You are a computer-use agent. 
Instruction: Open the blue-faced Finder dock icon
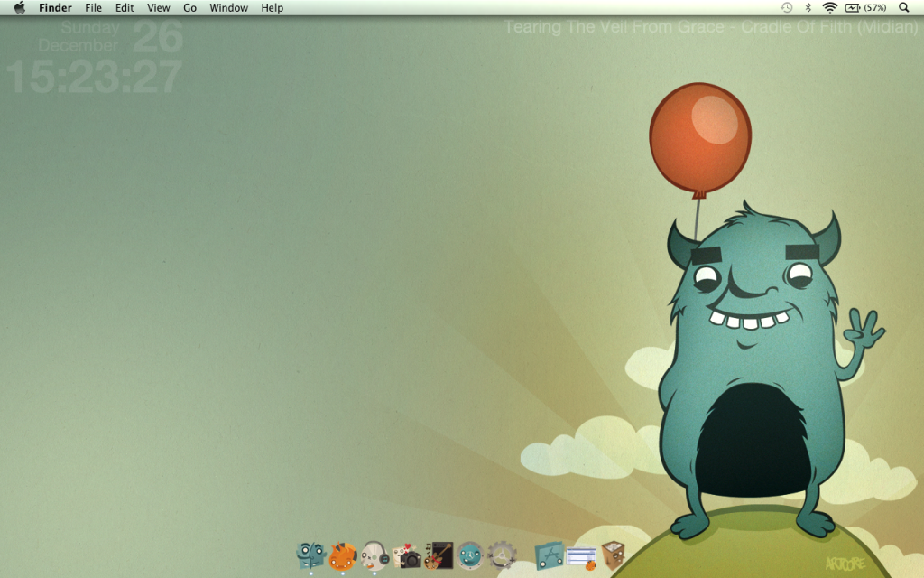tap(310, 555)
